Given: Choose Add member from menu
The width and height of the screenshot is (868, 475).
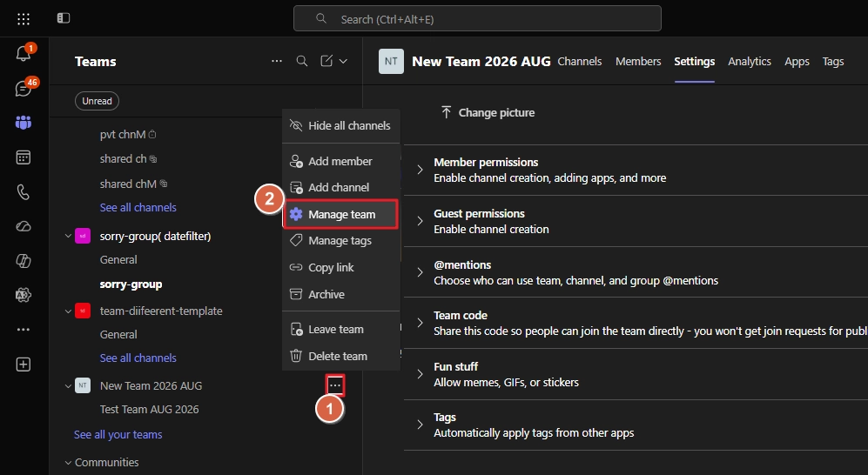Looking at the screenshot, I should tap(341, 162).
